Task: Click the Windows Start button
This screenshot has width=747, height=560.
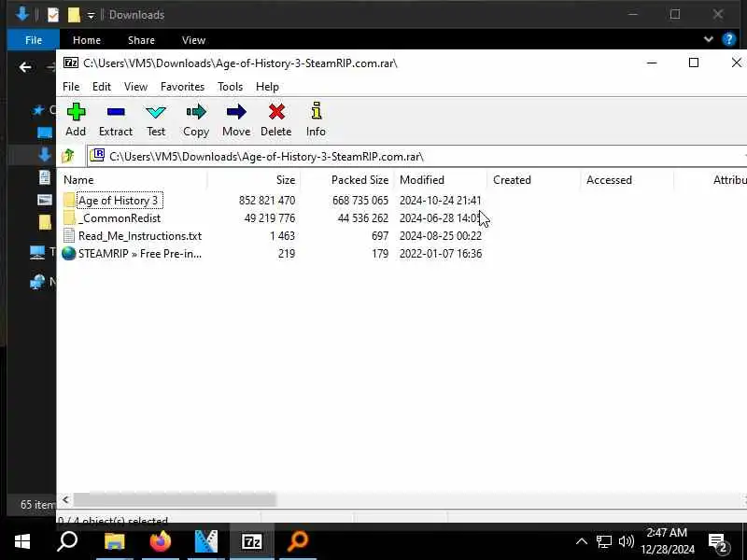Action: [x=21, y=541]
